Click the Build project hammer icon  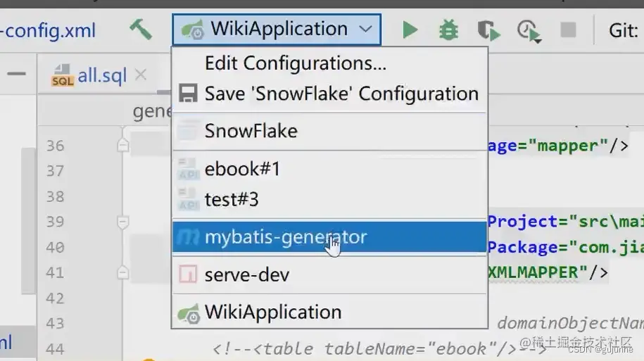click(x=141, y=30)
